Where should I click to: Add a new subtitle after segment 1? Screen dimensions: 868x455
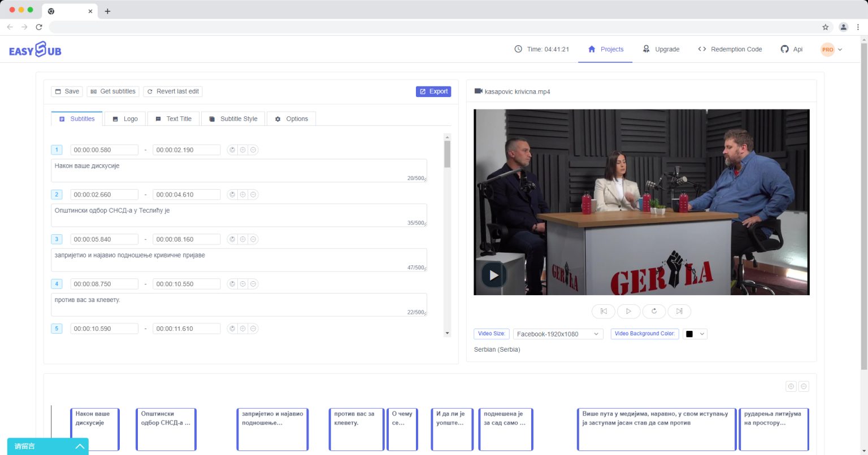(x=242, y=150)
